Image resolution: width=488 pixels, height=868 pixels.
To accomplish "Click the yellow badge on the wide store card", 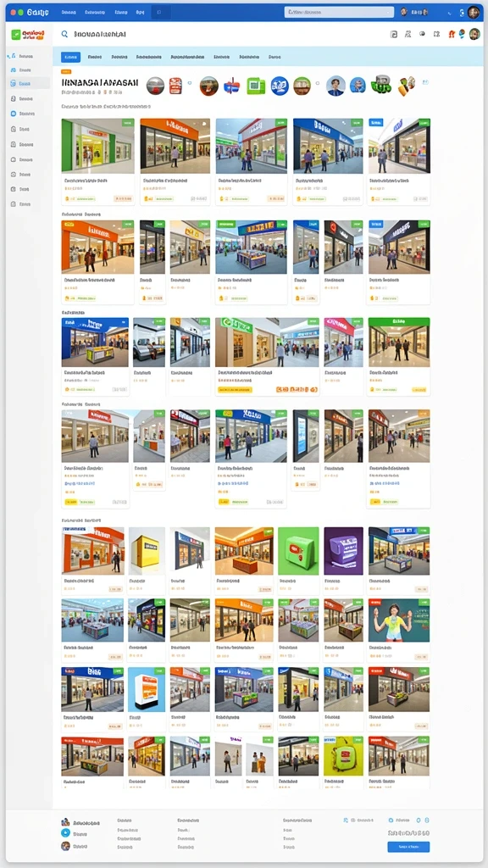I will coord(234,390).
